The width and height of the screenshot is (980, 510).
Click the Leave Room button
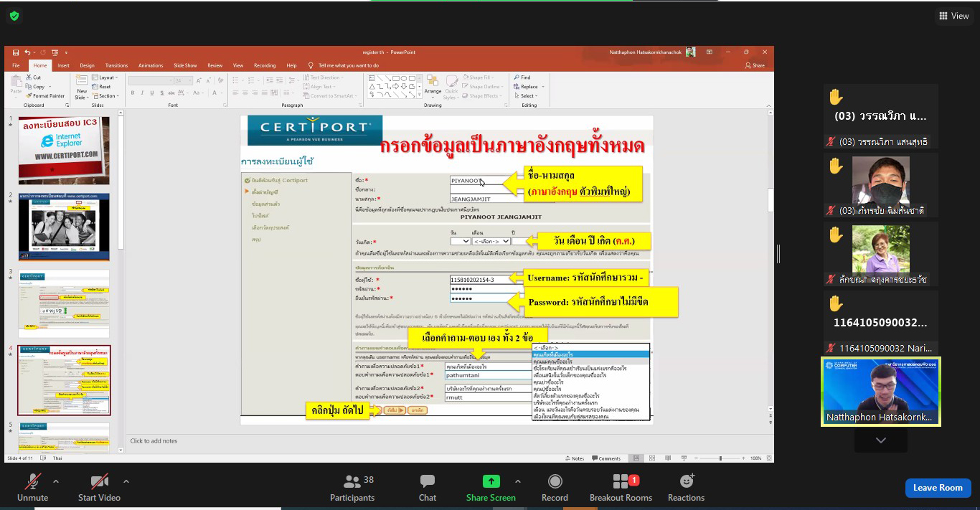pos(938,488)
